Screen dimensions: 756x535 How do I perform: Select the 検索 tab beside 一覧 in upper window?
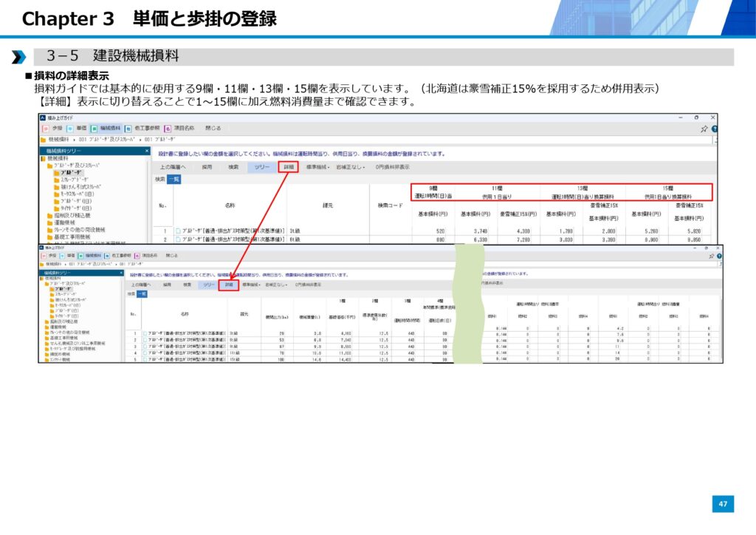point(159,179)
